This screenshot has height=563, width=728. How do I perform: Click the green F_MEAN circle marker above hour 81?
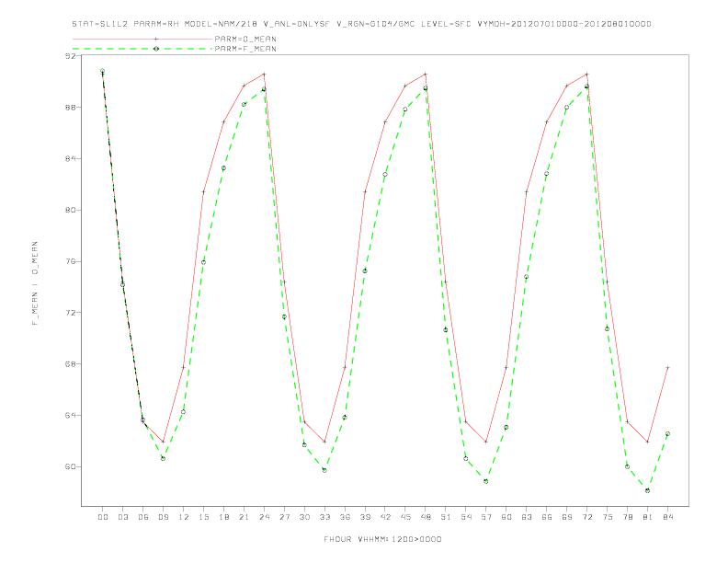(x=647, y=490)
